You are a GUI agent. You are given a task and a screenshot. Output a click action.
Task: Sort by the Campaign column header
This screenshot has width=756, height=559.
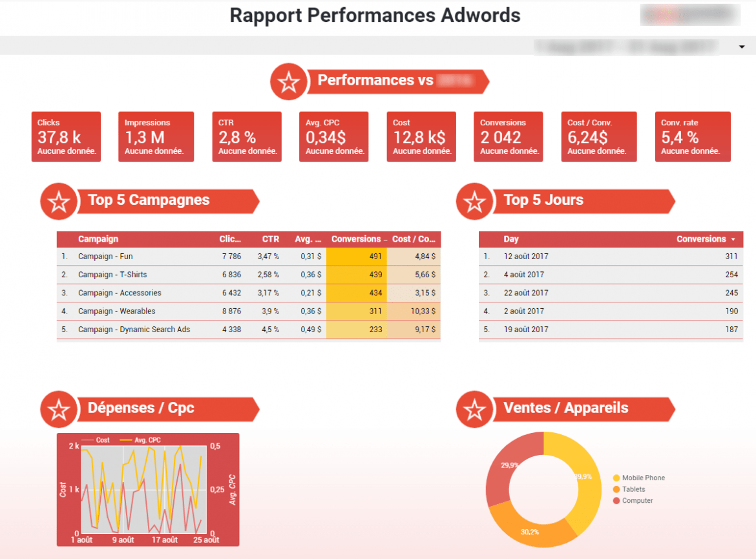[x=98, y=239]
